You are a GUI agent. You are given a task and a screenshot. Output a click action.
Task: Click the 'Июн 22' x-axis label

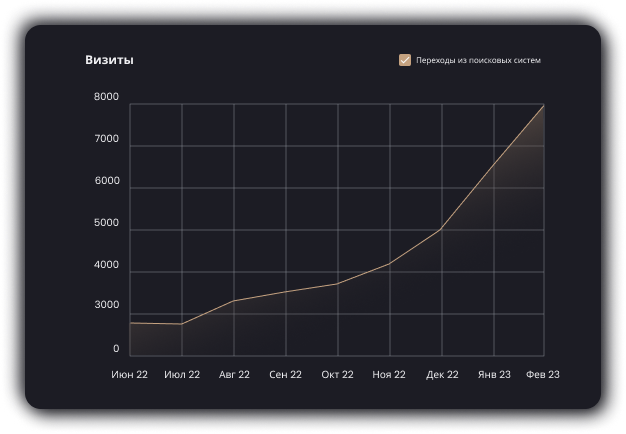(129, 375)
